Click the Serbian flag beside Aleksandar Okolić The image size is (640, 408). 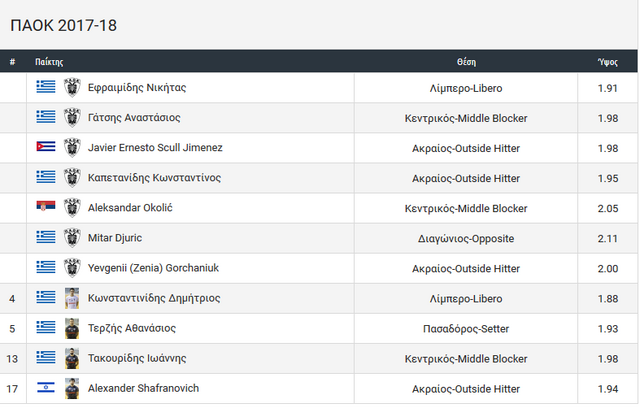pyautogui.click(x=46, y=206)
